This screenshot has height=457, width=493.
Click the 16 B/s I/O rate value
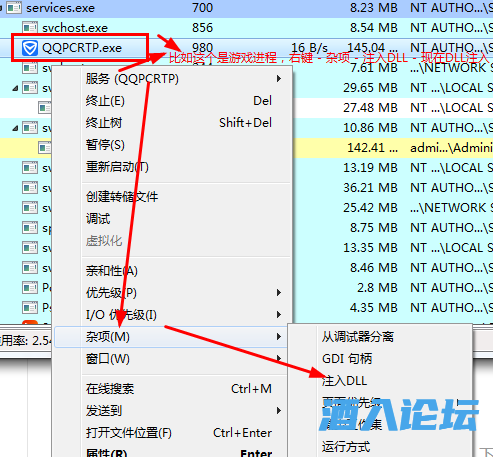pos(309,48)
